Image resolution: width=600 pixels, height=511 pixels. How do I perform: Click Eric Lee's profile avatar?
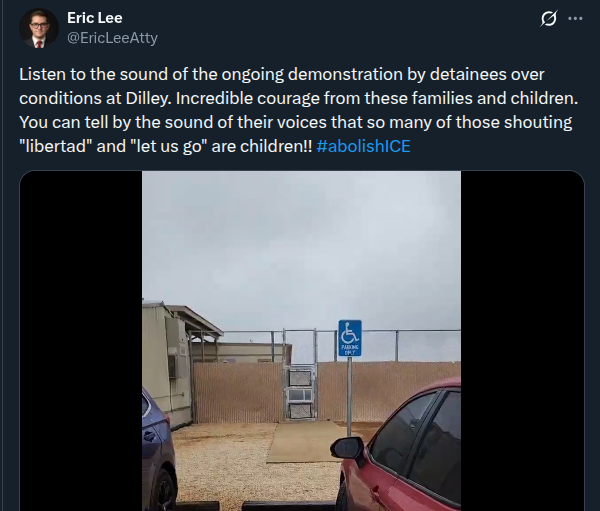39,28
